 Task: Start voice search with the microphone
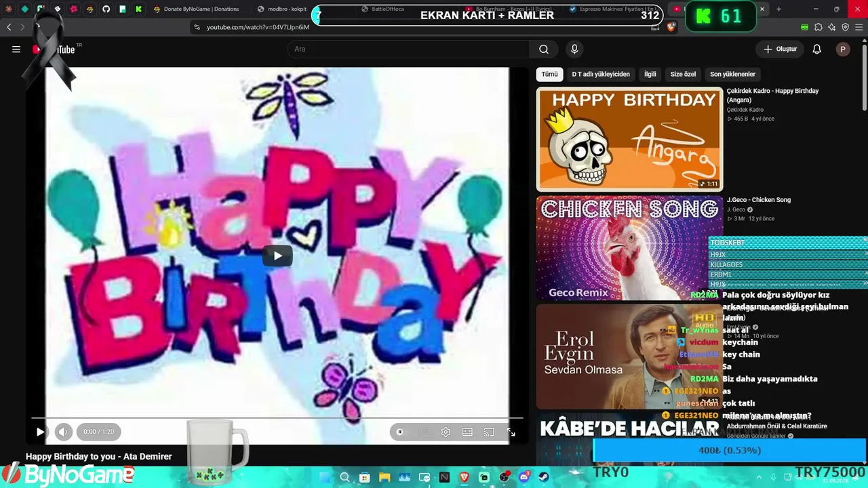coord(574,49)
